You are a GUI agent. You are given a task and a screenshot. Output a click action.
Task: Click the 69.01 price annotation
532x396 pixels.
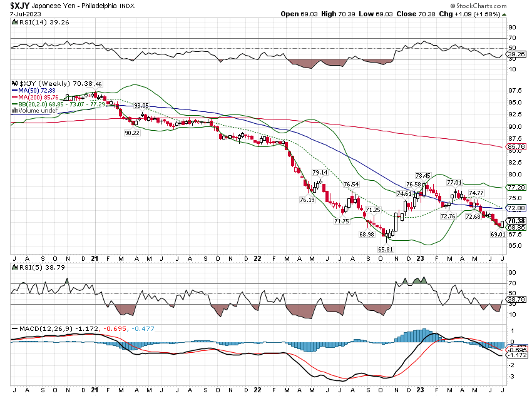pos(498,234)
